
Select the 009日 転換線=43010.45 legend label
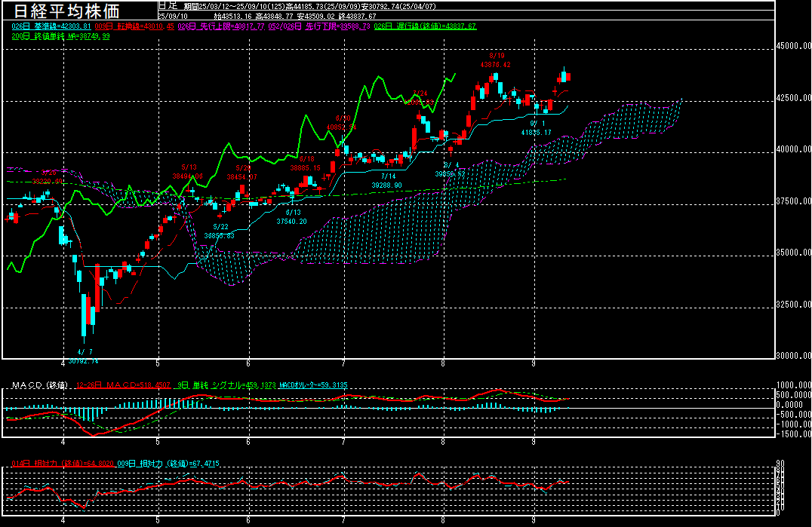click(134, 26)
